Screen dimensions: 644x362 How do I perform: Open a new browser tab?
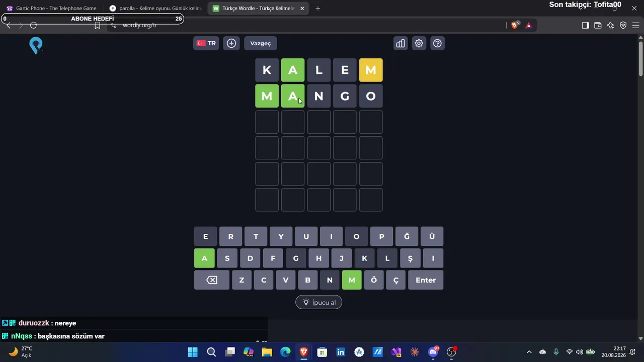317,8
